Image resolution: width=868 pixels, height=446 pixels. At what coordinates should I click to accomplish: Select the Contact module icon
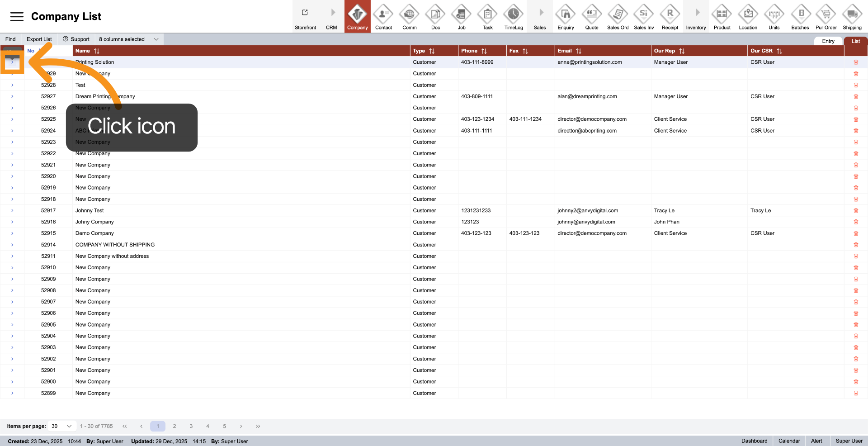coord(383,16)
